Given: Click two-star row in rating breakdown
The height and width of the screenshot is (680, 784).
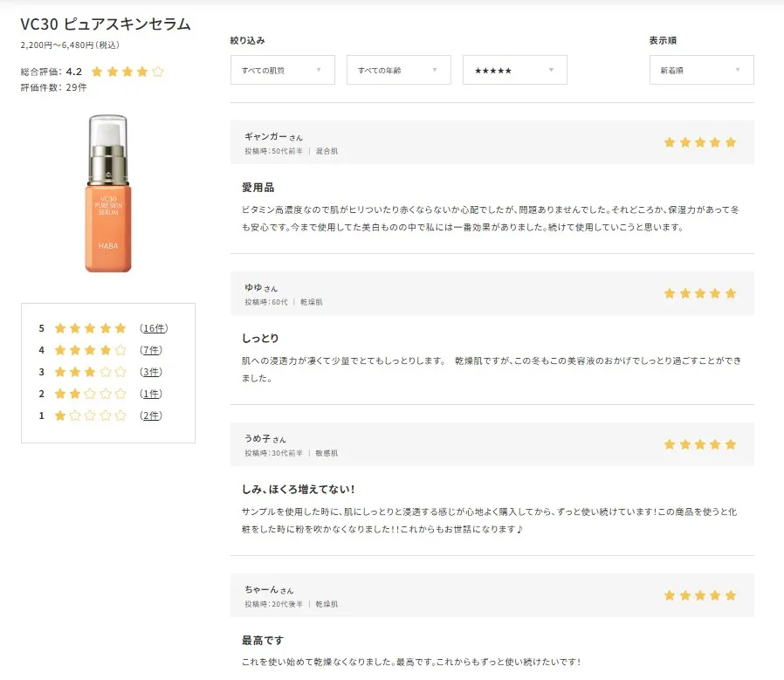Looking at the screenshot, I should [90, 394].
